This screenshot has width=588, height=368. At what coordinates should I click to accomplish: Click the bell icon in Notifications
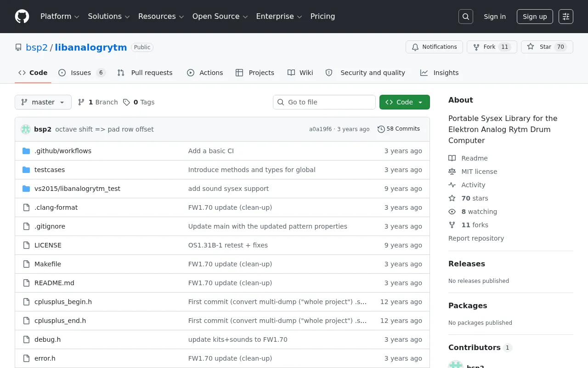415,47
